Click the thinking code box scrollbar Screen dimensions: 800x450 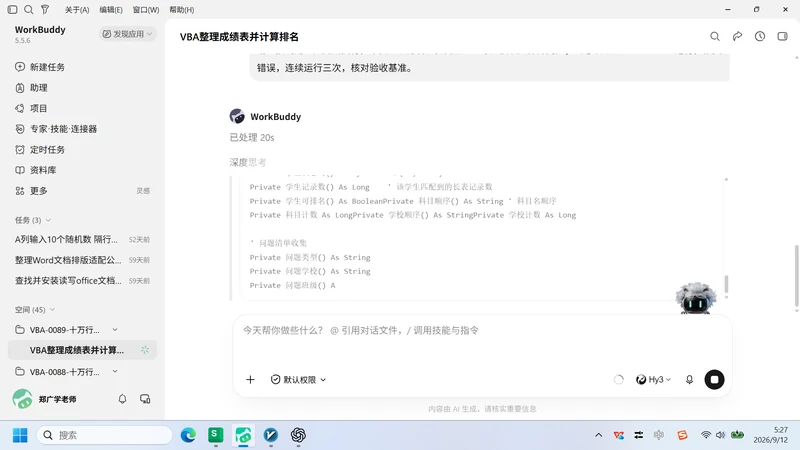pyautogui.click(x=726, y=284)
